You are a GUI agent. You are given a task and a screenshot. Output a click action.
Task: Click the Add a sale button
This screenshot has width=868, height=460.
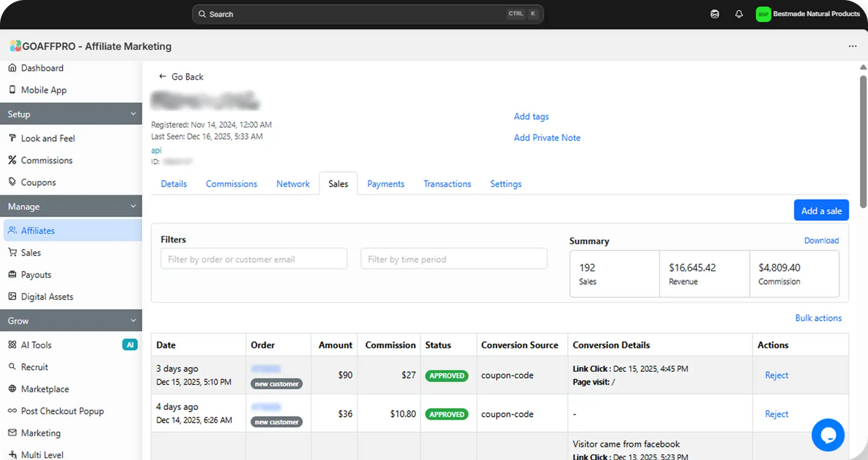coord(821,210)
